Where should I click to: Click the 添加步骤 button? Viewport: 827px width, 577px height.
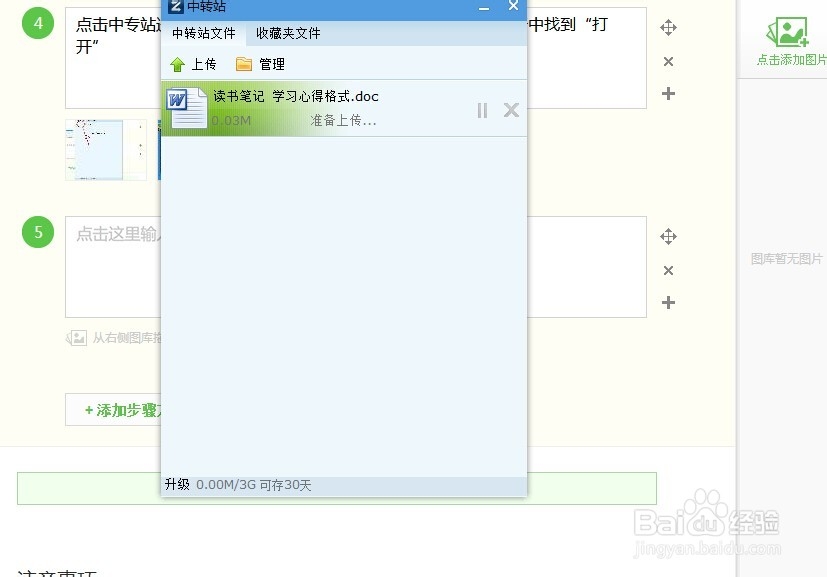[113, 409]
